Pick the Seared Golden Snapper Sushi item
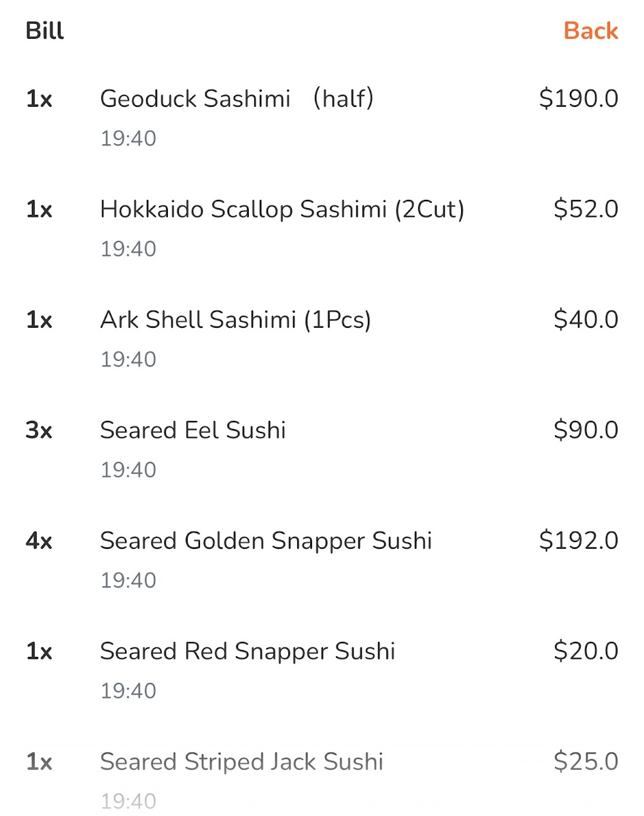 tap(266, 541)
